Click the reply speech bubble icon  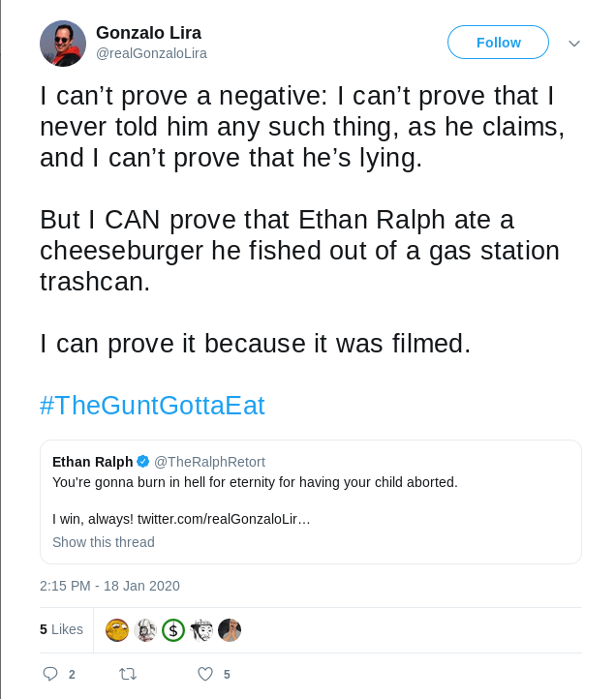point(50,674)
